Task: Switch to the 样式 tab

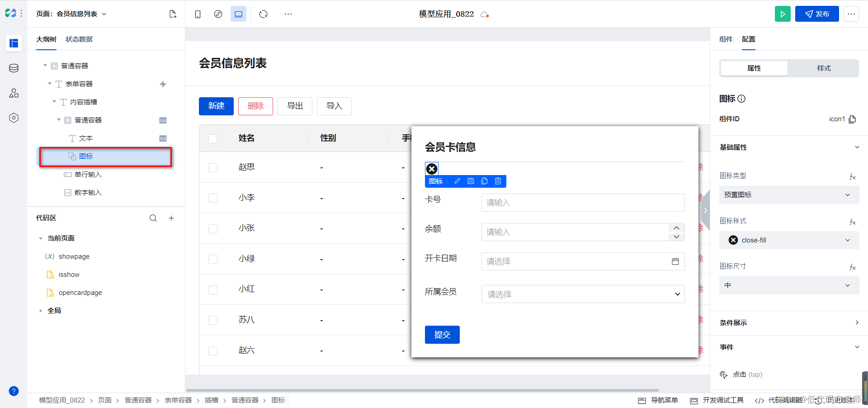Action: [824, 68]
